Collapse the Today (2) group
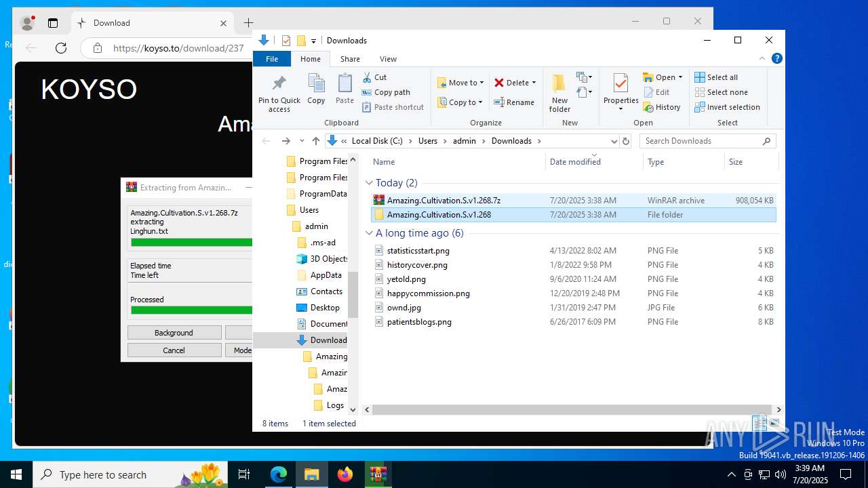This screenshot has height=488, width=868. tap(370, 183)
